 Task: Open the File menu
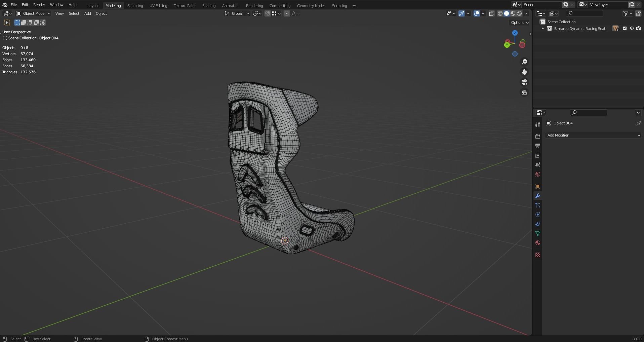(x=14, y=5)
